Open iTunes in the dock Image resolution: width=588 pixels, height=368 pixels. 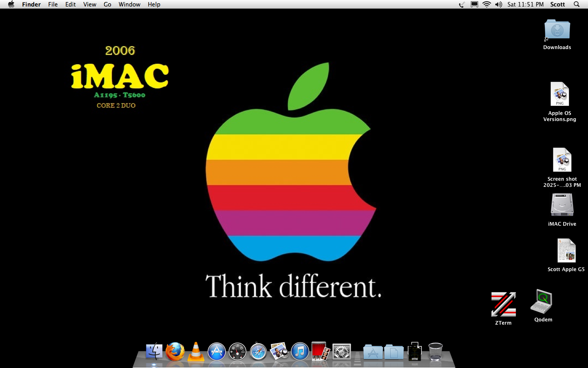[x=300, y=352]
